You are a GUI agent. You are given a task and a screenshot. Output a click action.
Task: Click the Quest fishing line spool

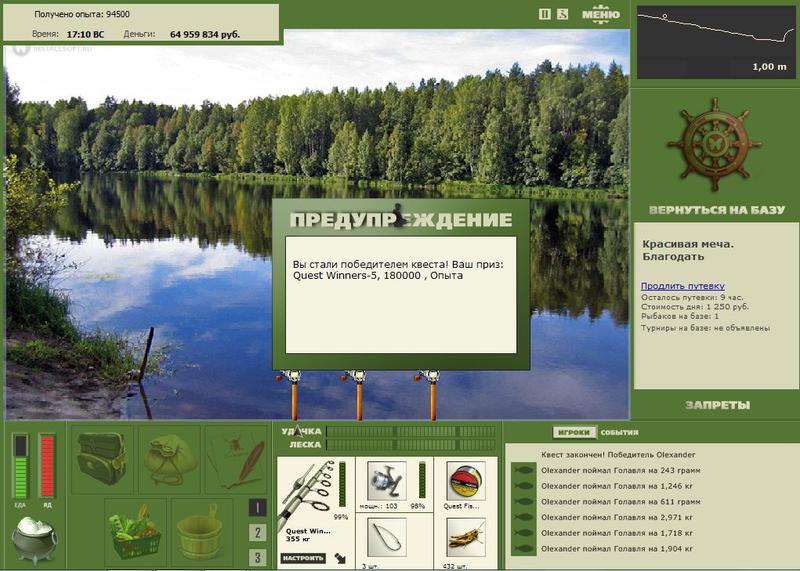point(465,481)
